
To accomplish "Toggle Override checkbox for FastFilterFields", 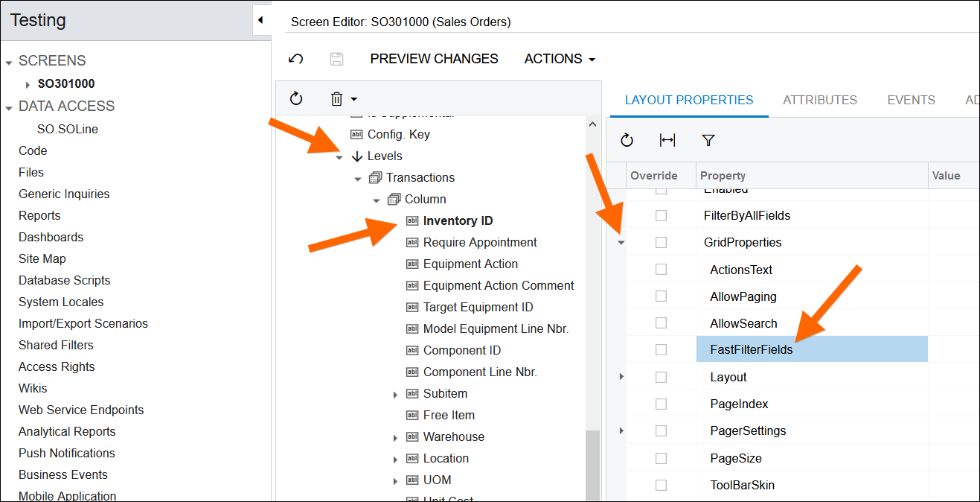I will click(661, 350).
